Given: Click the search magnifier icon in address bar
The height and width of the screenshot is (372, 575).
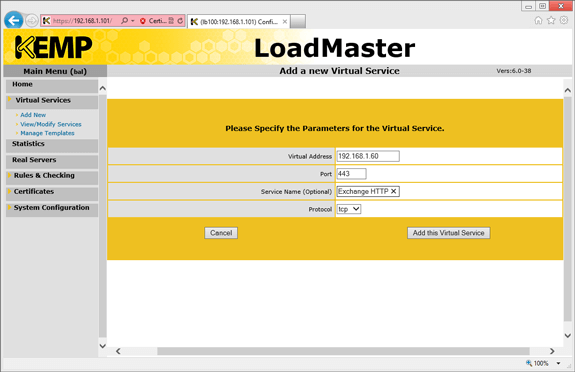Looking at the screenshot, I should (125, 21).
